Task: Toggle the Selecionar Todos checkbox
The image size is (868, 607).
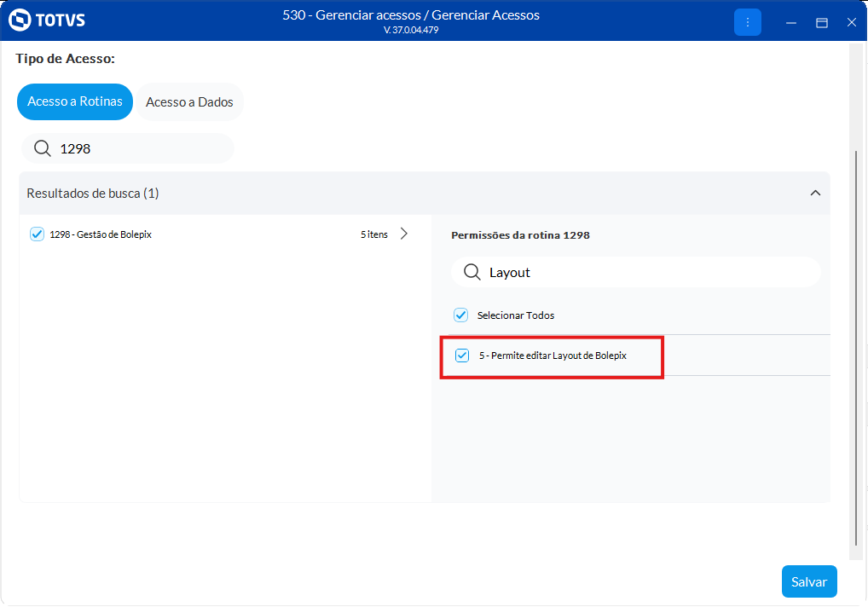Action: [x=461, y=315]
